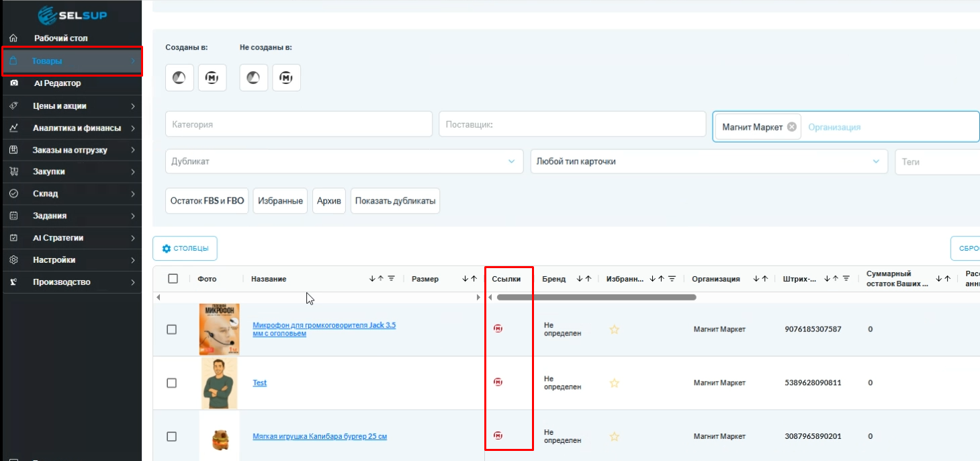Check the box for the Микрофон product row
The height and width of the screenshot is (461, 980).
[x=171, y=329]
